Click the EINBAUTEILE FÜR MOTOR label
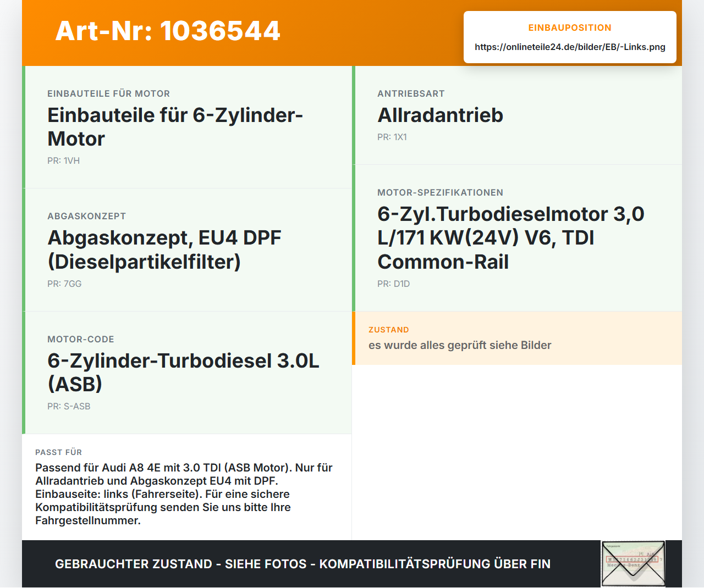The height and width of the screenshot is (588, 704). pos(109,93)
